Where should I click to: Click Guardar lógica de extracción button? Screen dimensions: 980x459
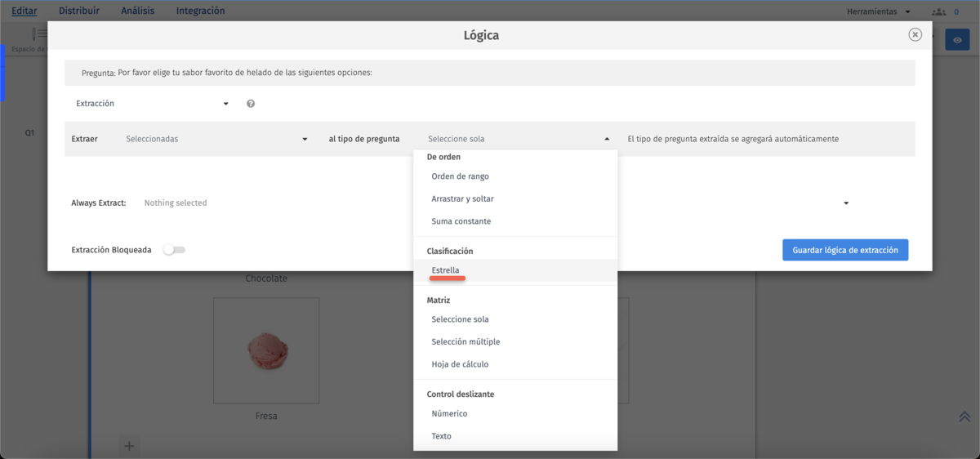click(845, 250)
